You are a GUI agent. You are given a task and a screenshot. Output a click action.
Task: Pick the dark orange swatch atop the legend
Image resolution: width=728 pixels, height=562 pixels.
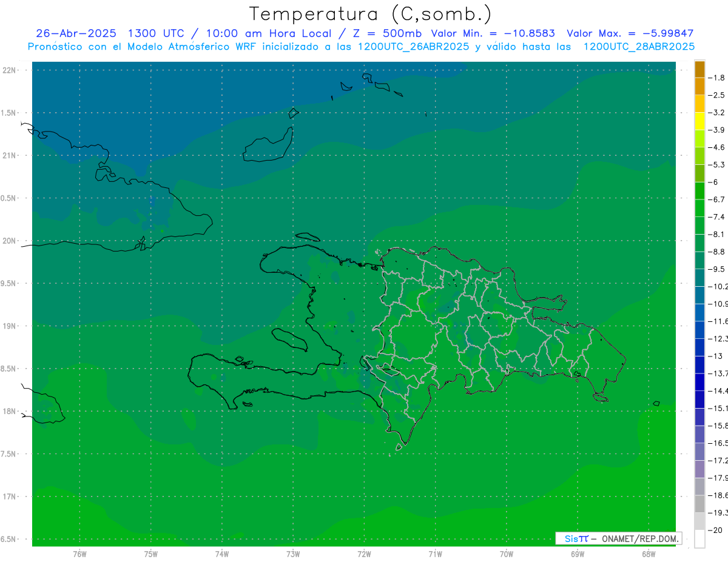point(699,69)
